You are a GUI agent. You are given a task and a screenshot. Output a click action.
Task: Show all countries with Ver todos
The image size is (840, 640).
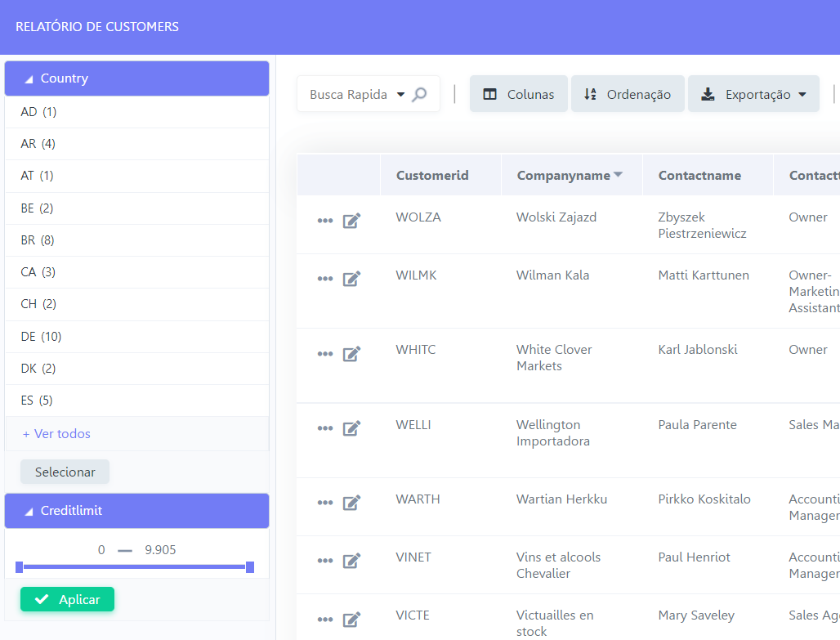(56, 434)
